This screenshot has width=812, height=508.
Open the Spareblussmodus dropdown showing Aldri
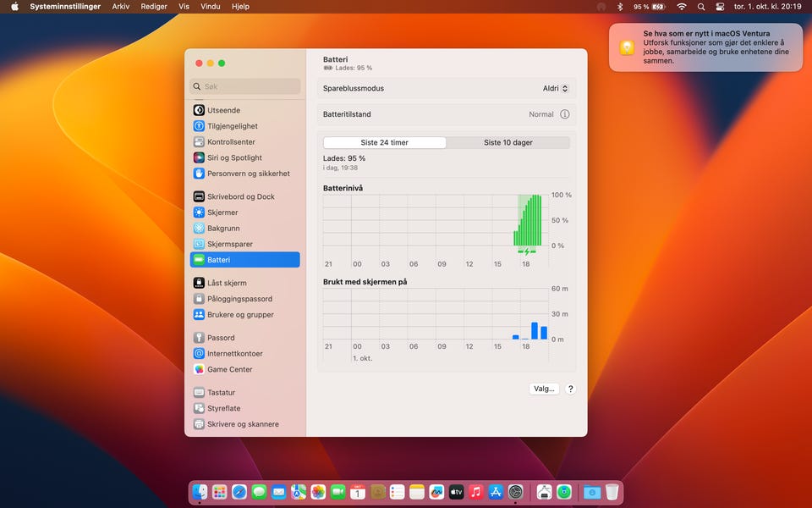(x=555, y=88)
